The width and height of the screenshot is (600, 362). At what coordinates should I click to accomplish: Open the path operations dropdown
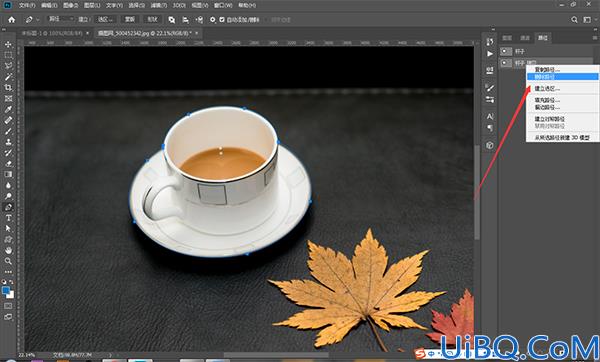[x=172, y=20]
